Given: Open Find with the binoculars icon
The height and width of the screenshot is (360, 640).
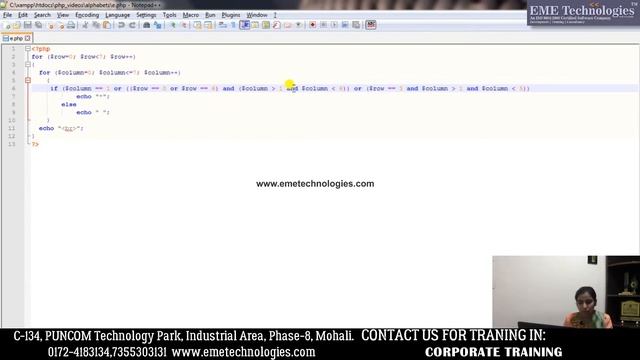Looking at the screenshot, I should tap(146, 25).
